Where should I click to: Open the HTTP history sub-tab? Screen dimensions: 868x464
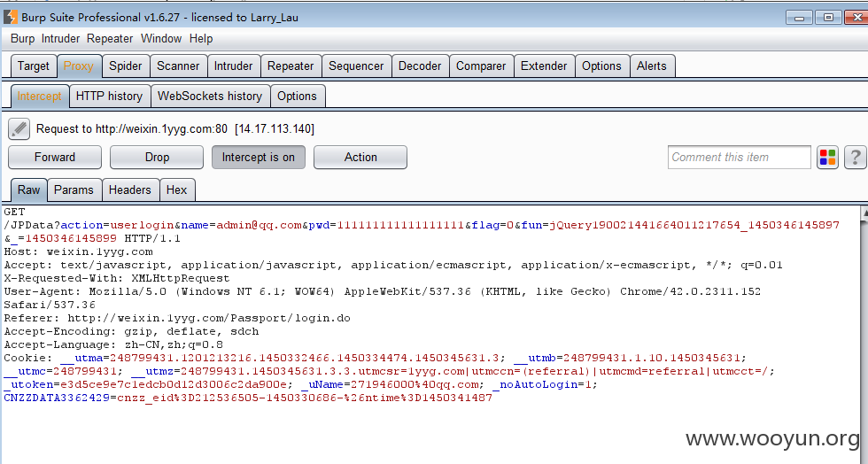coord(110,97)
